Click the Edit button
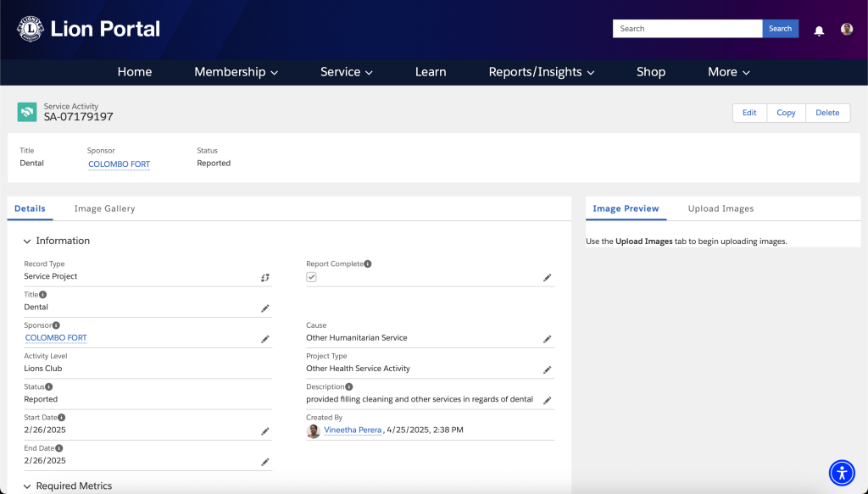 click(749, 113)
